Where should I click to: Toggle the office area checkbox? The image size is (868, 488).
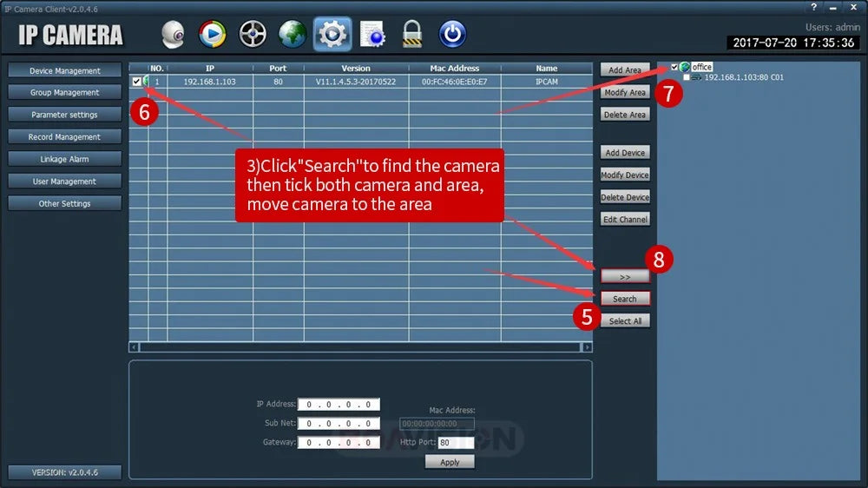pyautogui.click(x=674, y=67)
